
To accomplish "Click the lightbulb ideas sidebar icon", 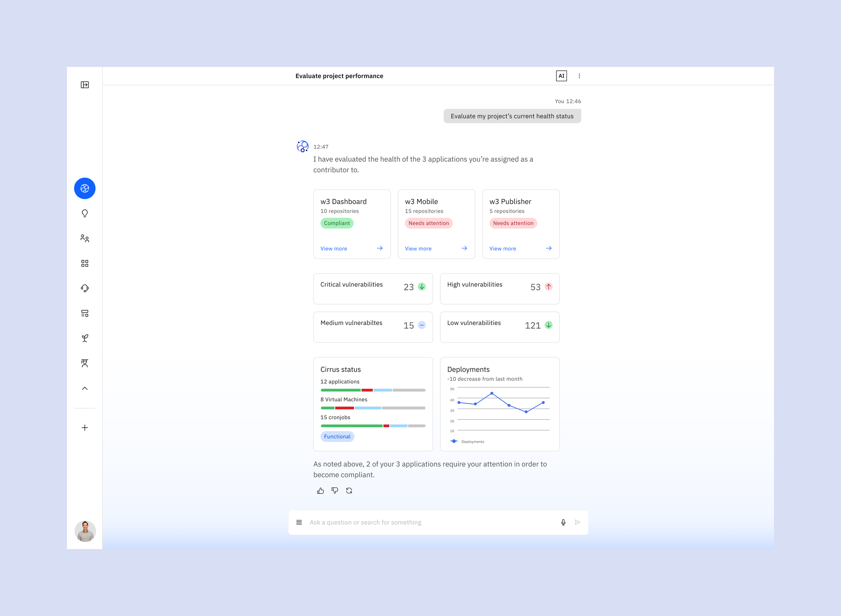I will point(85,213).
